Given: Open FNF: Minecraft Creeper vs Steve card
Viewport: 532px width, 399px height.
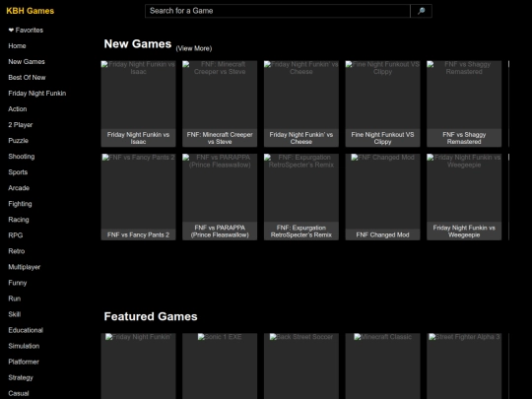Looking at the screenshot, I should pyautogui.click(x=220, y=103).
